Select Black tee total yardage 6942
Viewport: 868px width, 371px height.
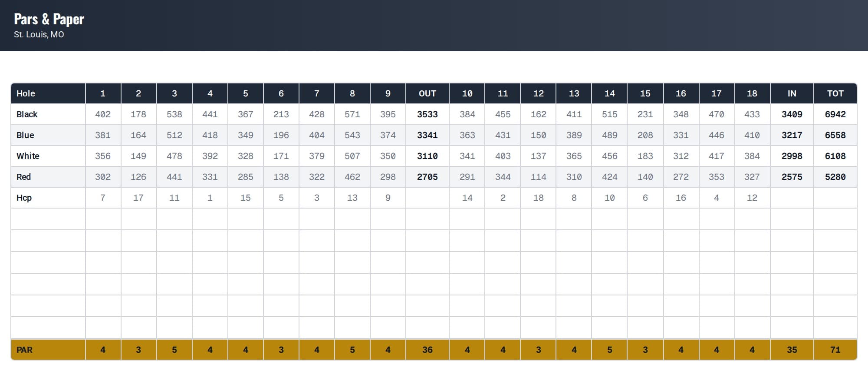(835, 114)
